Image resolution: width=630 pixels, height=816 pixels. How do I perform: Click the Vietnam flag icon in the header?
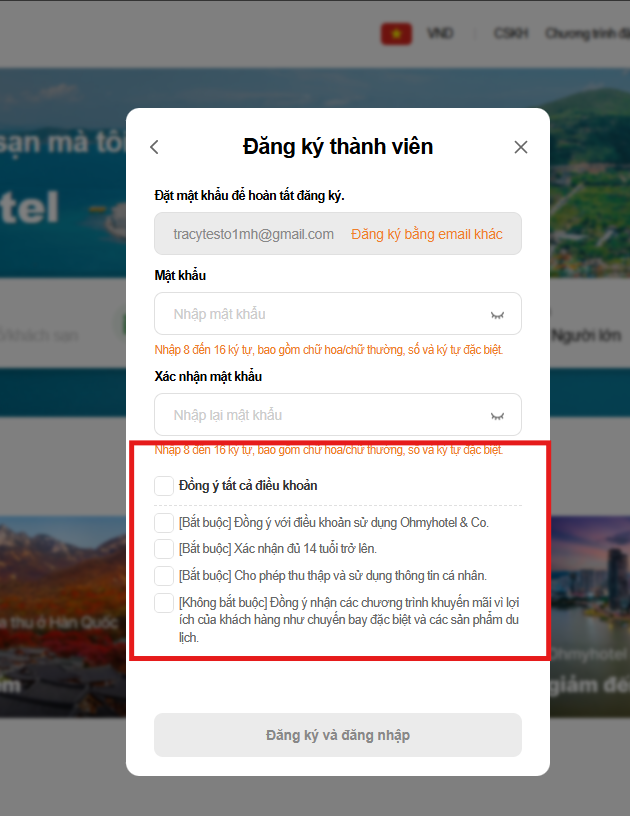pos(396,34)
